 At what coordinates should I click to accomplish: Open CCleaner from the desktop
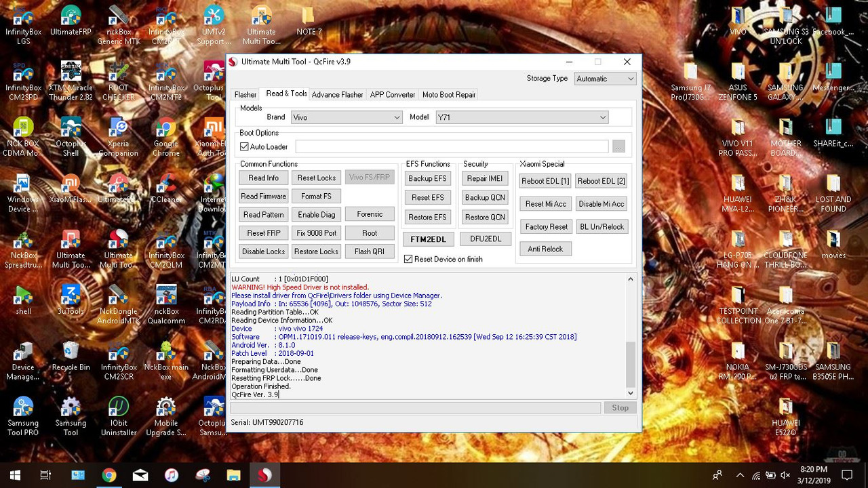click(166, 189)
